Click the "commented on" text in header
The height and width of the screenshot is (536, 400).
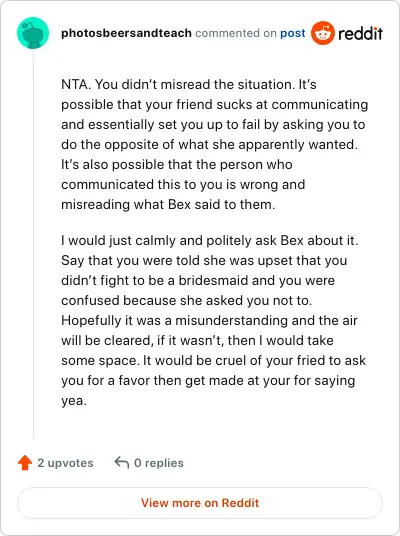(236, 33)
